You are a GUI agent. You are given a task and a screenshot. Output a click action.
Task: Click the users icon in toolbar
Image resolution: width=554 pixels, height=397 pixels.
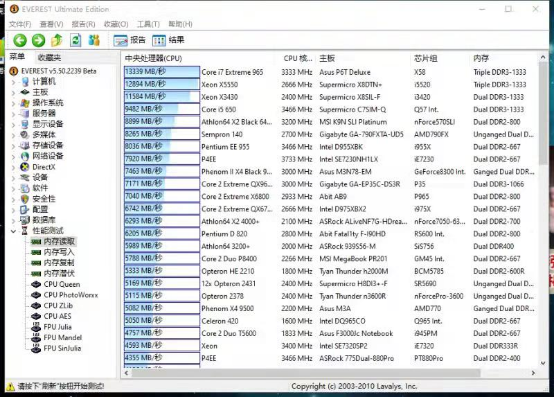tap(94, 40)
